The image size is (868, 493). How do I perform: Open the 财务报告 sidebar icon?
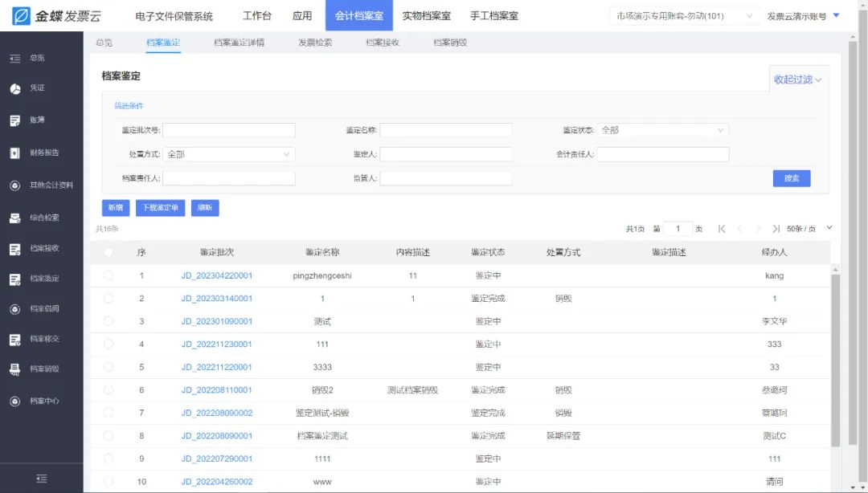(x=15, y=153)
